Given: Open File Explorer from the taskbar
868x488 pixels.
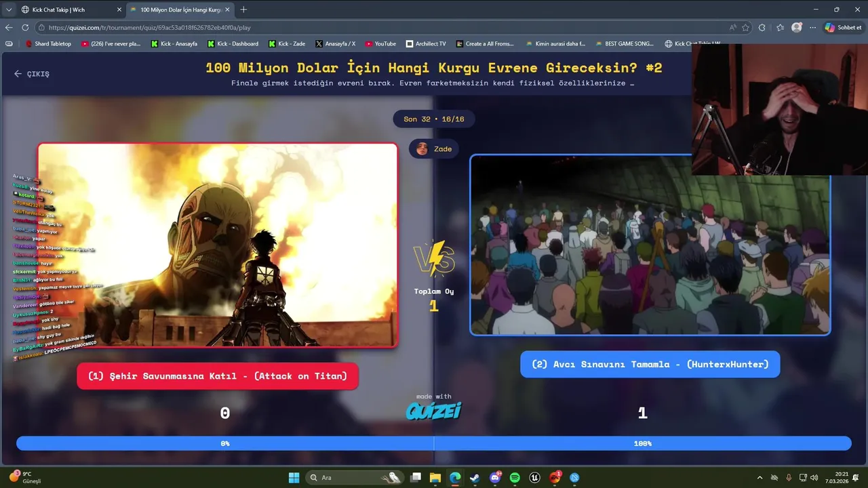Looking at the screenshot, I should (435, 478).
